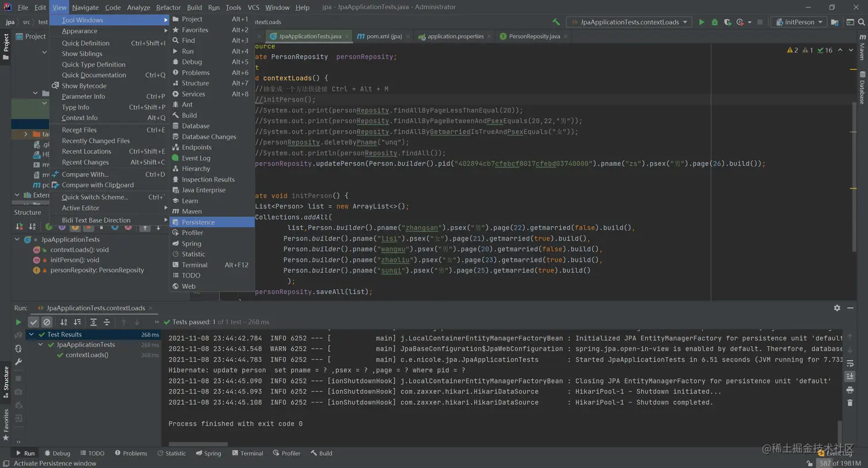
Task: Open the Profiler button in bottom tool bar
Action: pos(286,453)
